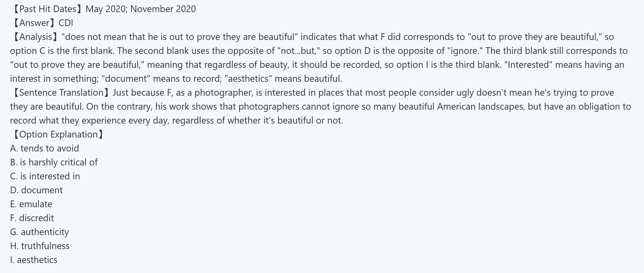Viewport: 644px width, 273px height.
Task: Click the date text May 2020
Action: [105, 9]
